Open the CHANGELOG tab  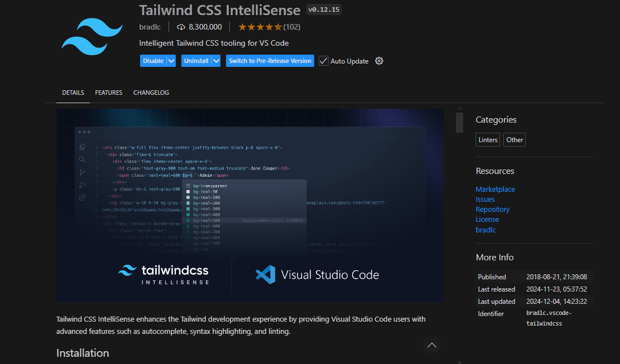coord(151,93)
